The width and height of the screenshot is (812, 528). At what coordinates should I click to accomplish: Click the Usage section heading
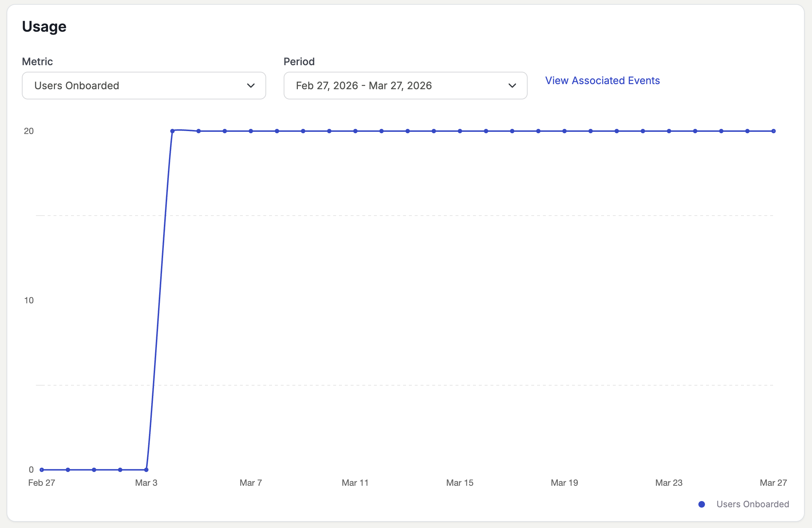[x=44, y=27]
